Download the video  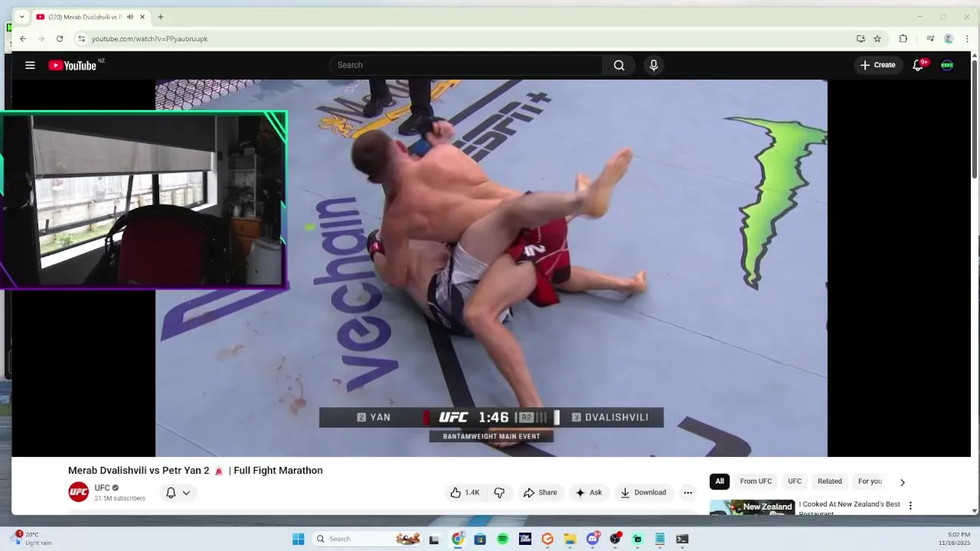point(643,493)
